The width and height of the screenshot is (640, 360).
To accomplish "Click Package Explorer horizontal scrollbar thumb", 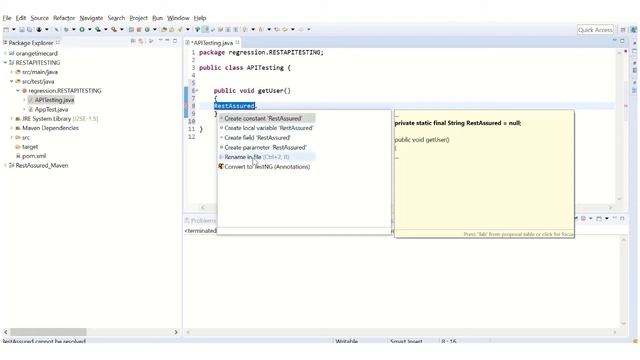I will point(48,332).
